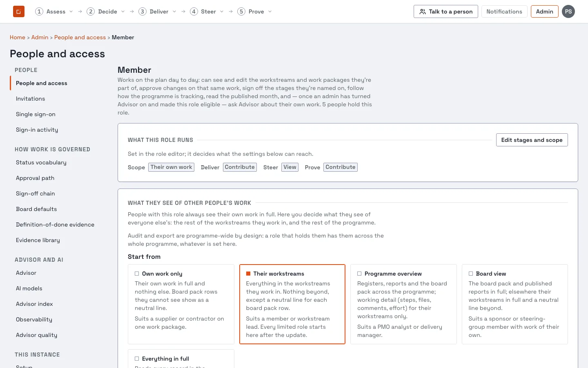
Task: Open Notifications
Action: tap(504, 11)
